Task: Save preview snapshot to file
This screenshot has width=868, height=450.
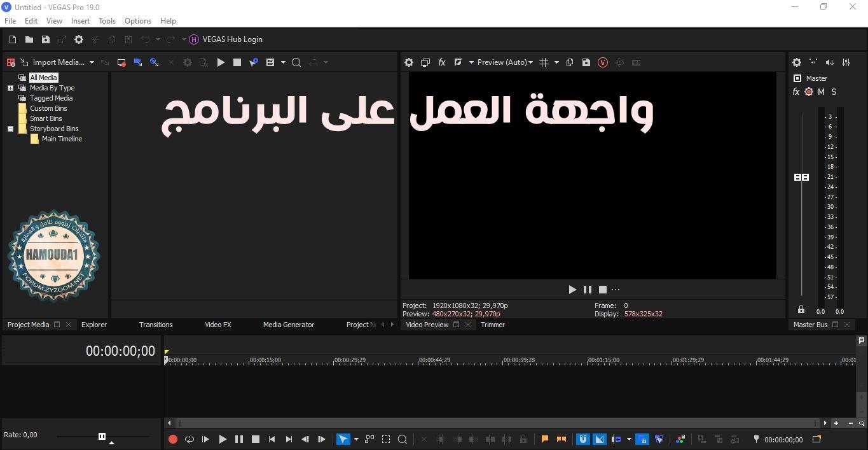Action: pos(586,62)
